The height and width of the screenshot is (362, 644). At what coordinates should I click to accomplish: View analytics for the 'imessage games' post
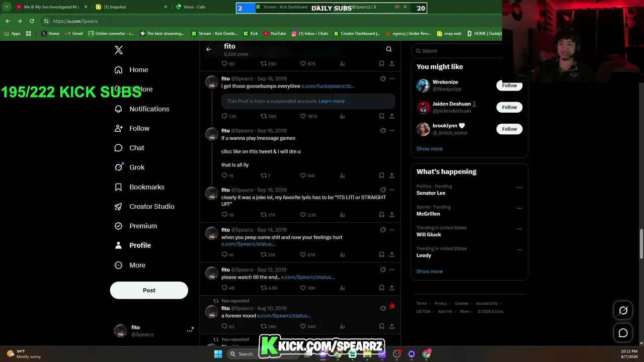(x=342, y=175)
